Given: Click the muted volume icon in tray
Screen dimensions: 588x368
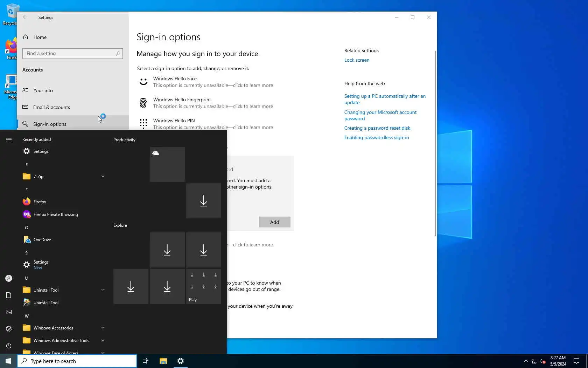Looking at the screenshot, I should click(x=543, y=361).
